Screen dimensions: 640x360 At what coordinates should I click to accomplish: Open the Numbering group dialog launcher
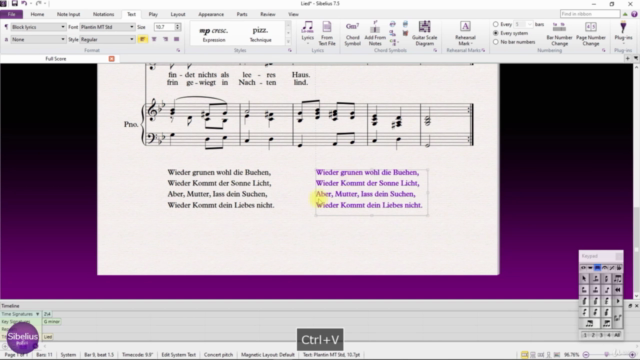click(604, 50)
